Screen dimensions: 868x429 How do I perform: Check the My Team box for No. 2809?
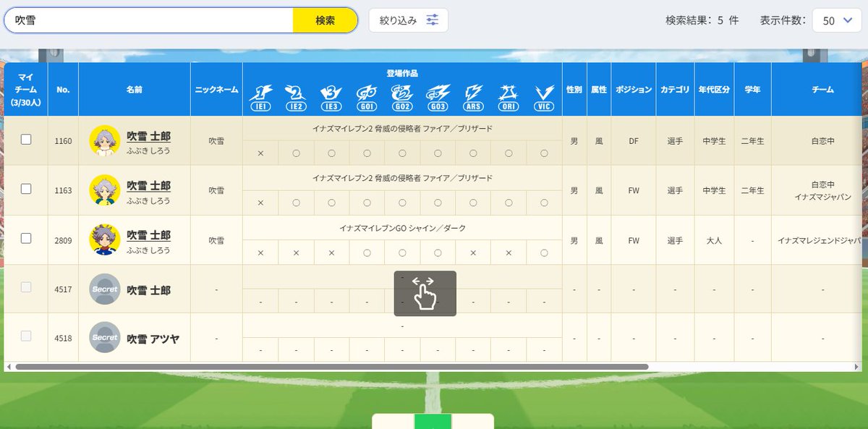coord(26,238)
